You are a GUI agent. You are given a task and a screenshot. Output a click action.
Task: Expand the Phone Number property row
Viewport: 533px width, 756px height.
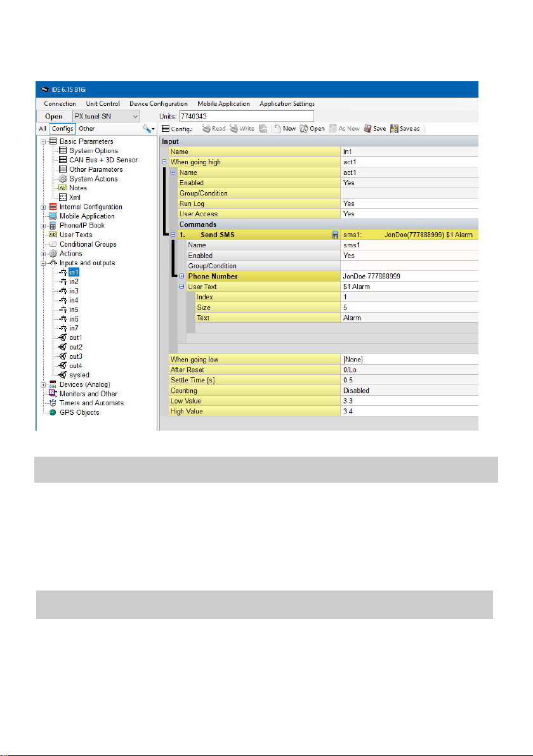[x=182, y=277]
